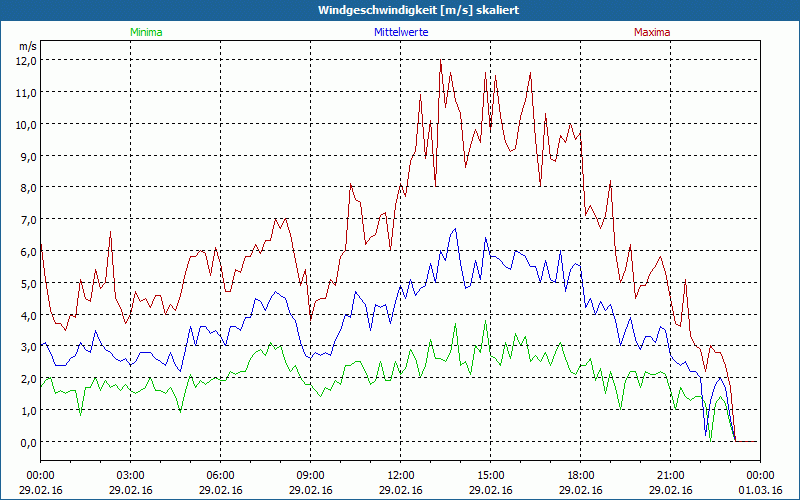800x500 pixels.
Task: Select the 01.03.16 date label
Action: coord(760,490)
